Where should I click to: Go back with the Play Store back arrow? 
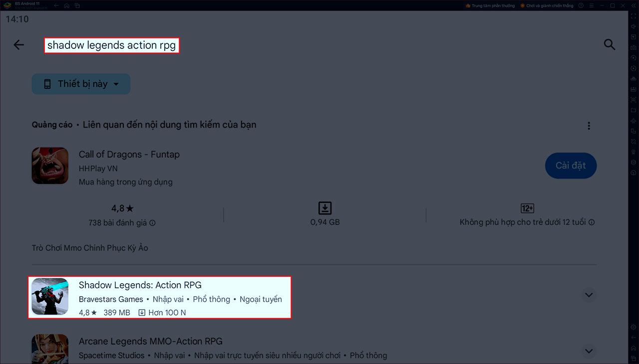click(x=18, y=45)
